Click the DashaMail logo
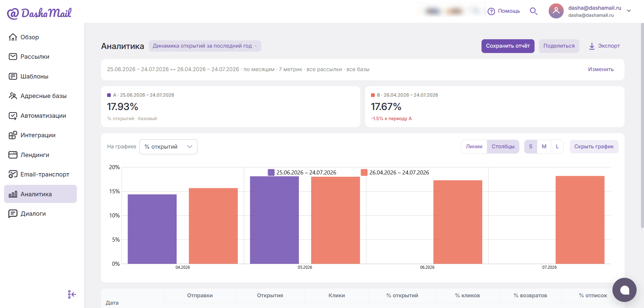 [x=39, y=13]
